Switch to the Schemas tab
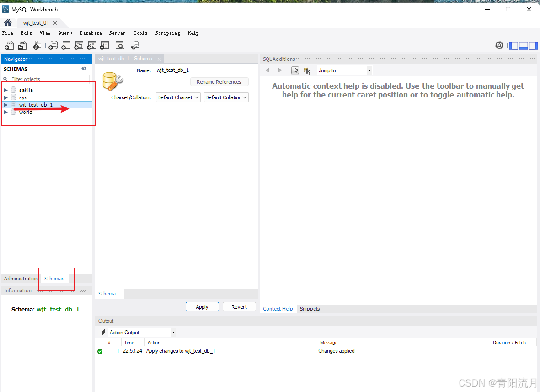The width and height of the screenshot is (540, 392). pyautogui.click(x=54, y=278)
